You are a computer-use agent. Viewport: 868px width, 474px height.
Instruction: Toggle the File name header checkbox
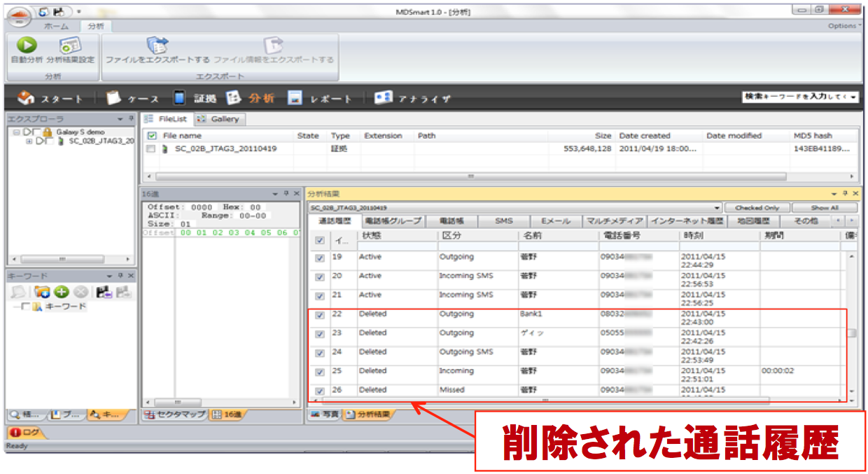tap(150, 136)
